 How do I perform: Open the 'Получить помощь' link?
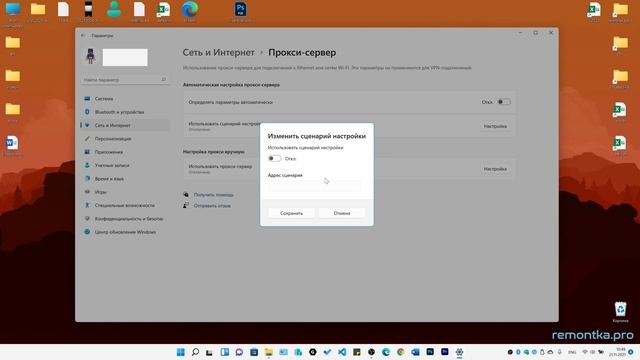pyautogui.click(x=213, y=195)
